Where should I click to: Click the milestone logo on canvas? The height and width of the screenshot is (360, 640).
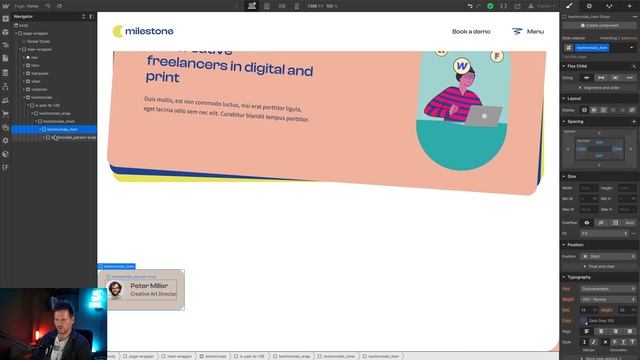[143, 31]
